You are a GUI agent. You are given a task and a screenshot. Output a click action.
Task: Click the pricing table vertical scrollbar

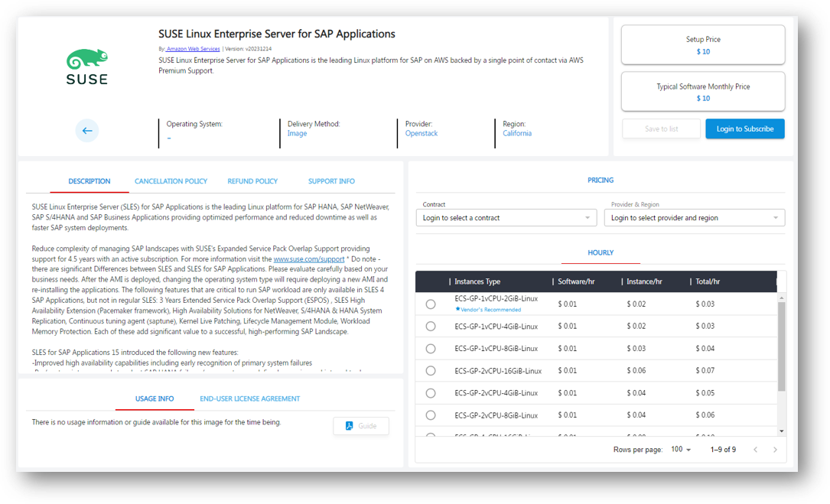point(781,344)
